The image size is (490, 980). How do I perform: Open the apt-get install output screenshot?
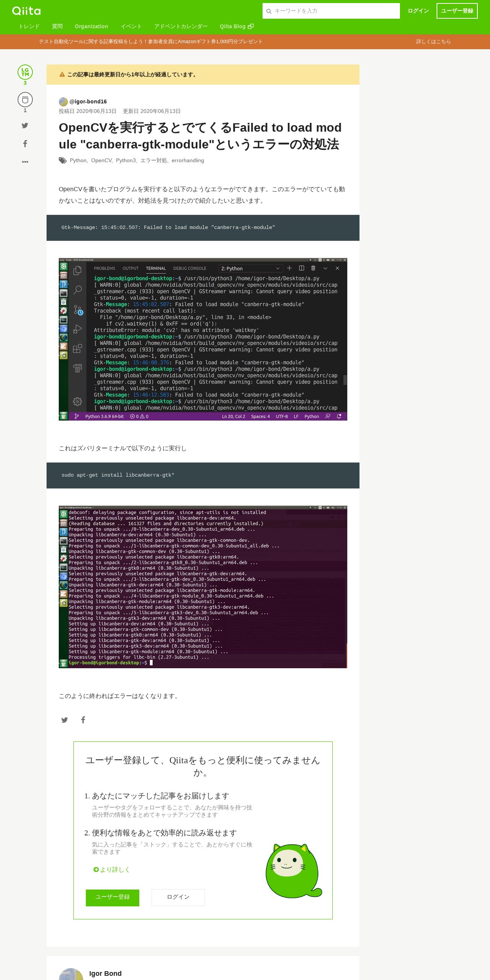(203, 587)
